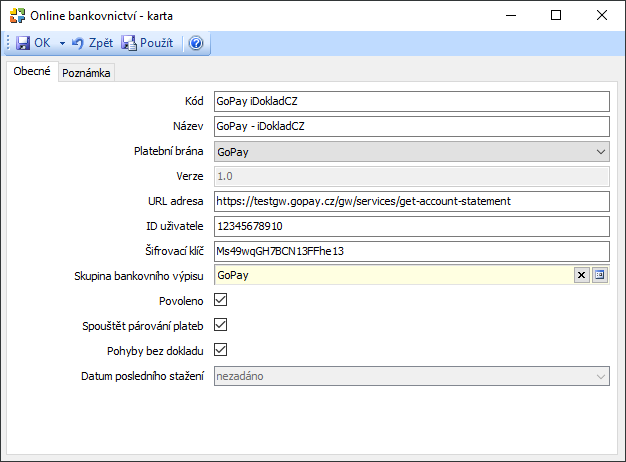The image size is (626, 462).
Task: Toggle Spouštět párování plateb checkbox
Action: pyautogui.click(x=220, y=325)
